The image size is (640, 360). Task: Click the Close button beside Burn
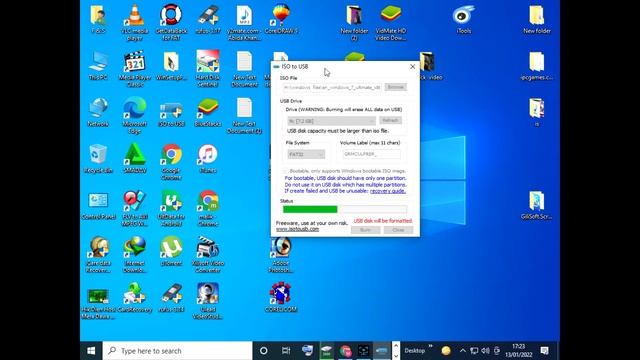pos(398,230)
